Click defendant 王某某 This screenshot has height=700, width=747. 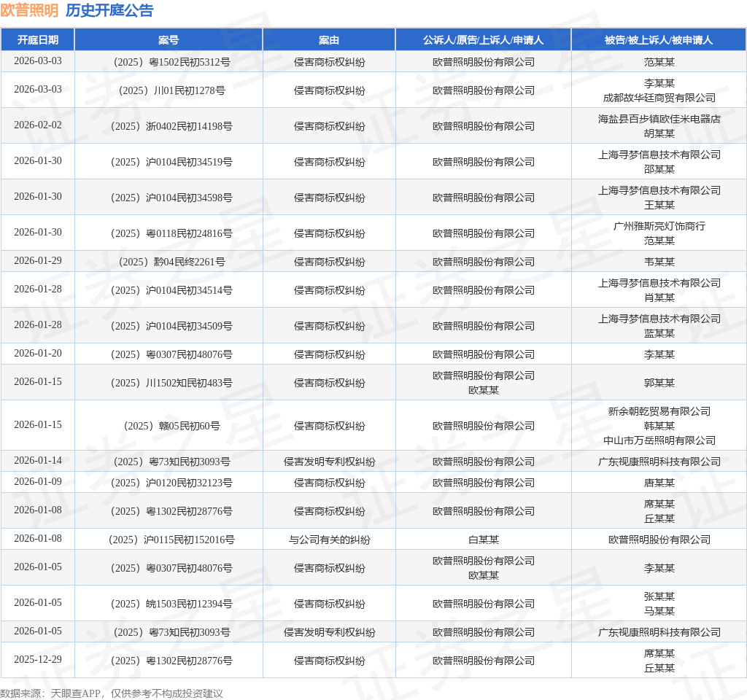(x=659, y=205)
